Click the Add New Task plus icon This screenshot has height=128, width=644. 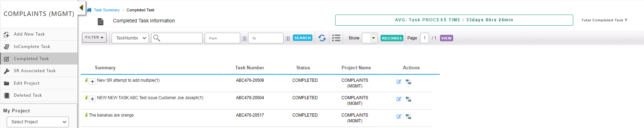point(6,34)
